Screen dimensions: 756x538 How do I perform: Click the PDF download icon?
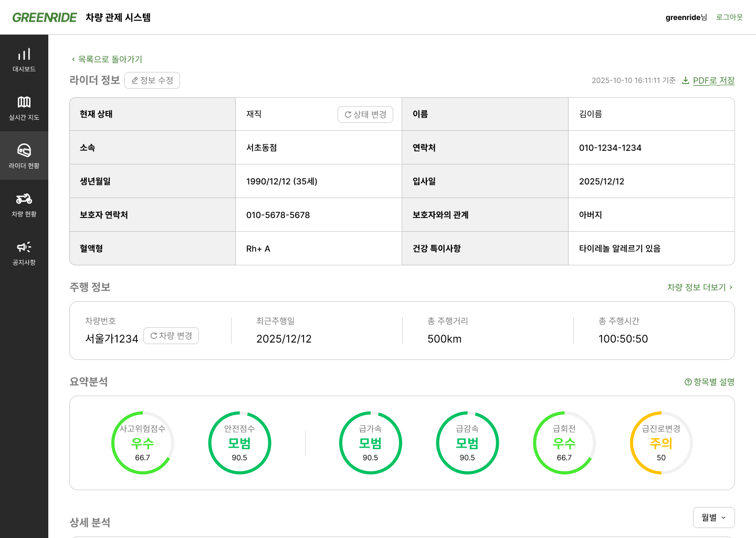pos(686,80)
